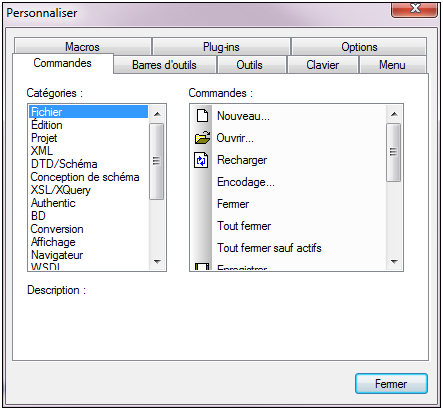Select the DTD/Schéma category
This screenshot has height=410, width=443.
(88, 164)
